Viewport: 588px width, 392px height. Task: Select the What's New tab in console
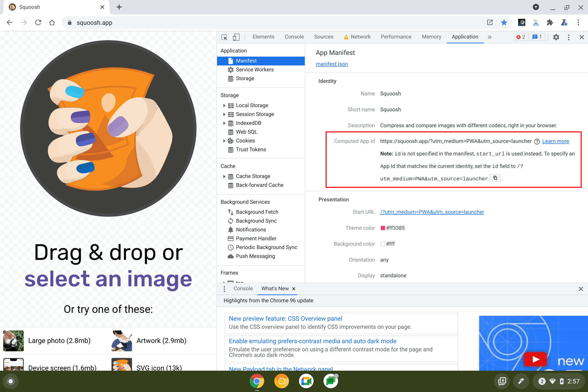click(275, 288)
